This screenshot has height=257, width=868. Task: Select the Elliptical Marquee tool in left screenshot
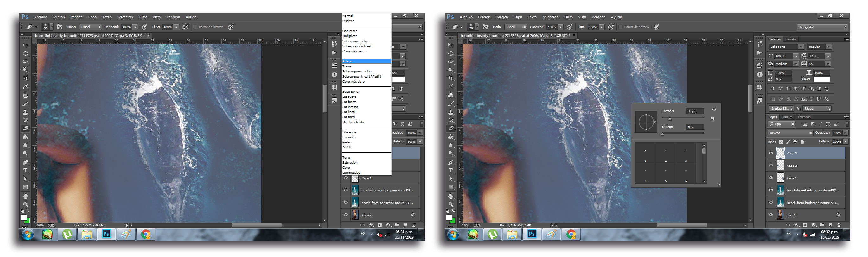click(25, 53)
